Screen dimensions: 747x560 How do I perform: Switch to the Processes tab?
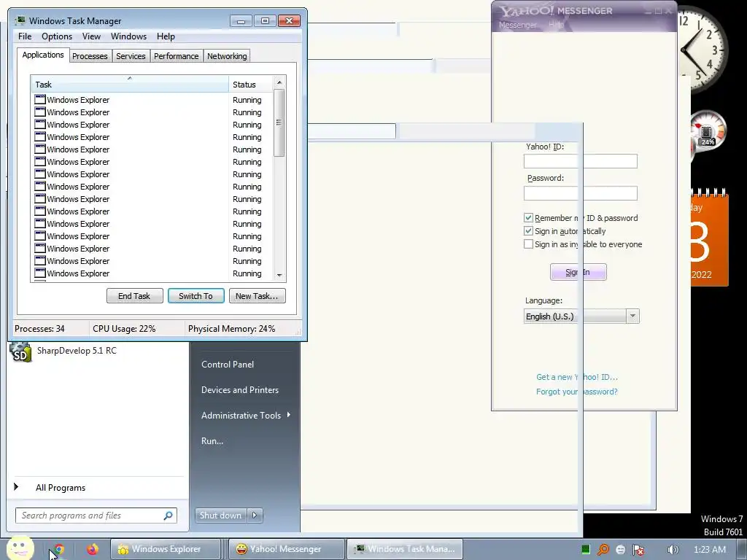[90, 56]
